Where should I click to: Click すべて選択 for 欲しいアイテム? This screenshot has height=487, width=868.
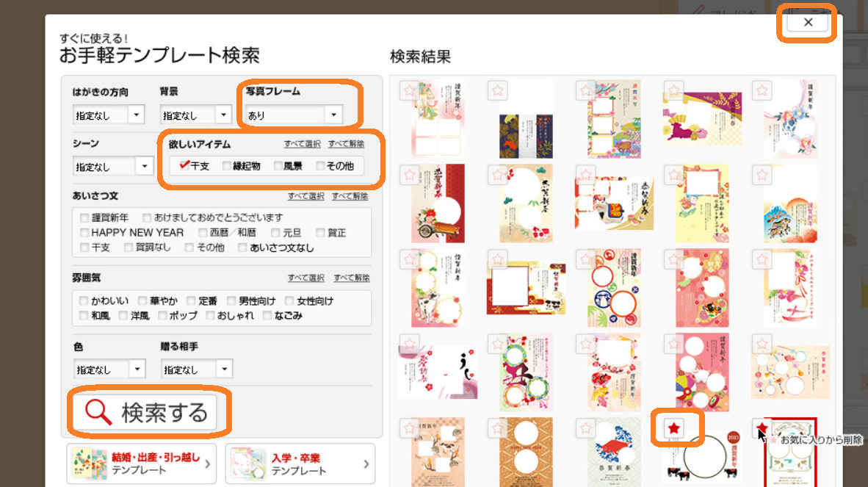click(x=303, y=144)
